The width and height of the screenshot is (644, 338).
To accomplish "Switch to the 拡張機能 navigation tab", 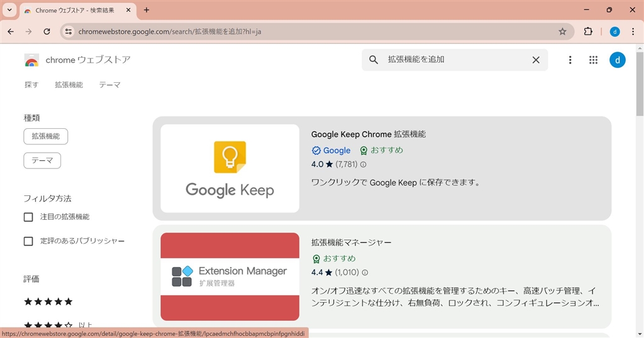I will [x=69, y=85].
